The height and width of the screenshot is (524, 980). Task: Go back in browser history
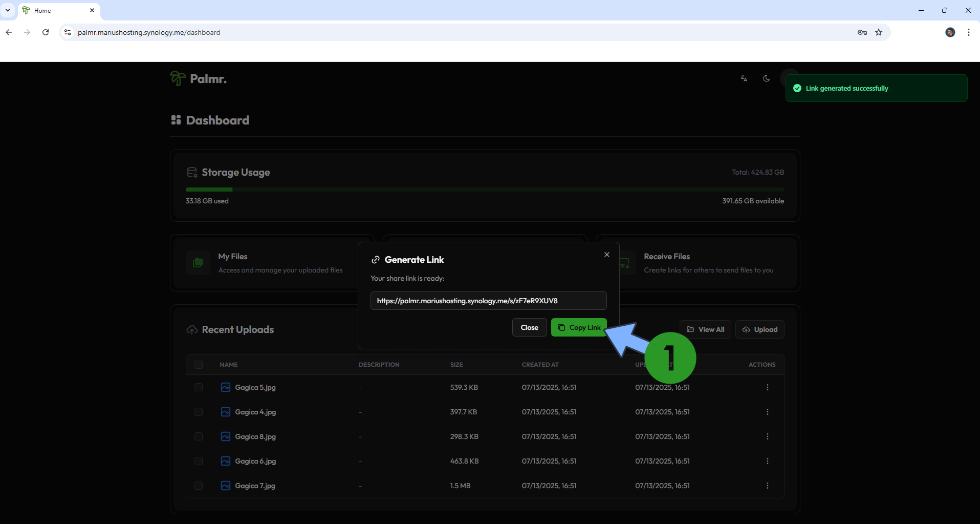9,32
